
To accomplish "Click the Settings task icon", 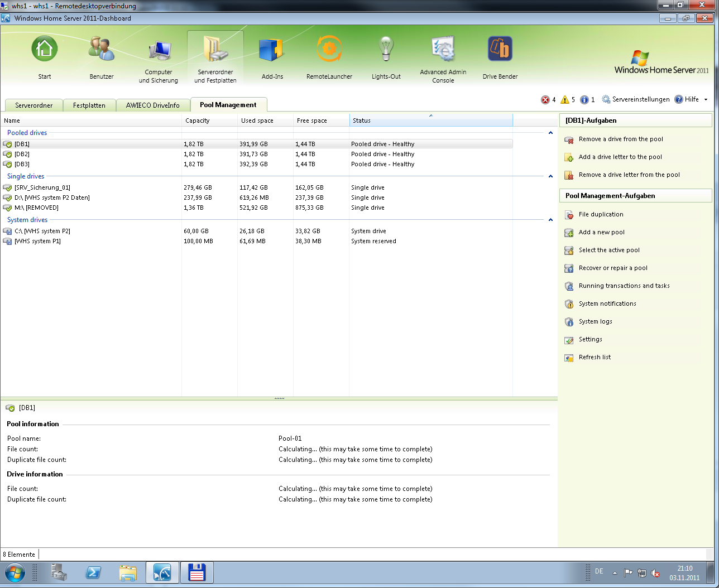I will [x=569, y=340].
